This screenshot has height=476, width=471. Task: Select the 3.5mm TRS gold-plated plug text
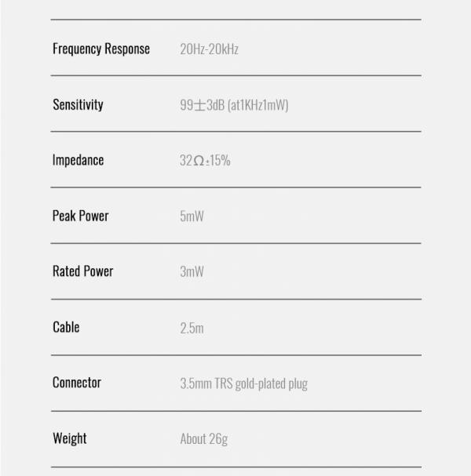[x=243, y=383]
